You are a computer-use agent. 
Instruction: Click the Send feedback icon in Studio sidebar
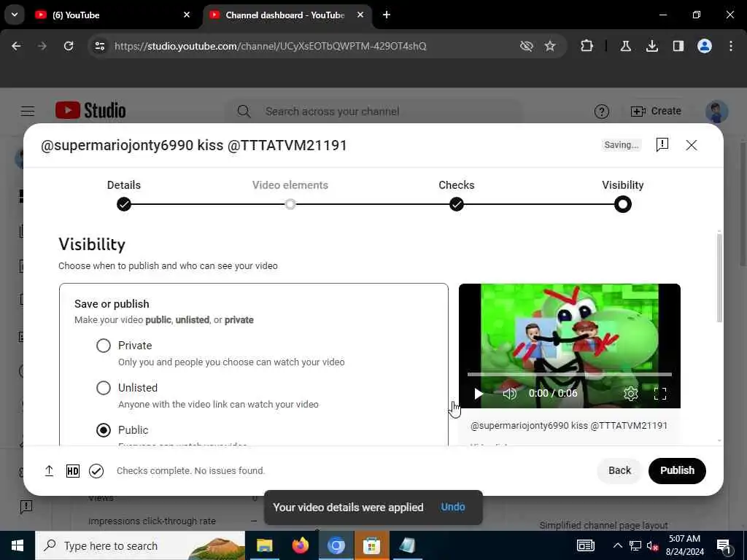pyautogui.click(x=26, y=506)
